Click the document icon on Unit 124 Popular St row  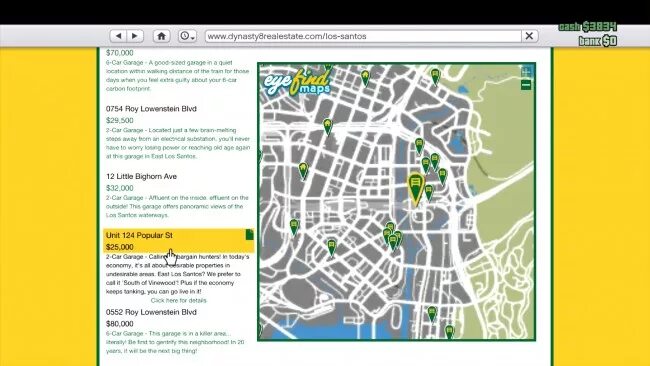click(249, 235)
